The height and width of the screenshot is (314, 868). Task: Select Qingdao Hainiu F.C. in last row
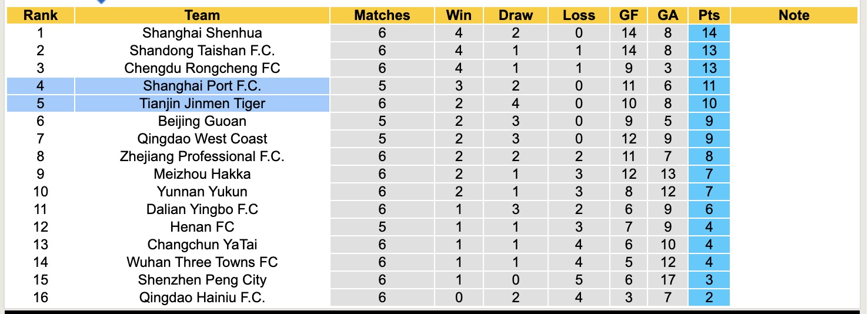pos(202,298)
